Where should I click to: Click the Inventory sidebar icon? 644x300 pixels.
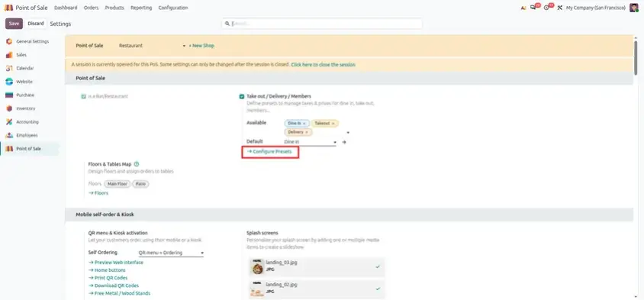pos(9,108)
